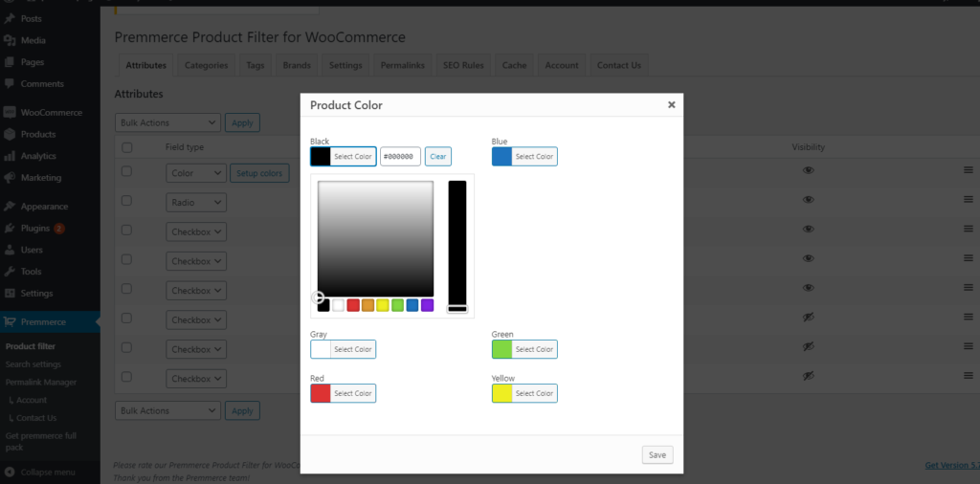Check the Color attribute row checkbox
980x484 pixels.
(126, 171)
